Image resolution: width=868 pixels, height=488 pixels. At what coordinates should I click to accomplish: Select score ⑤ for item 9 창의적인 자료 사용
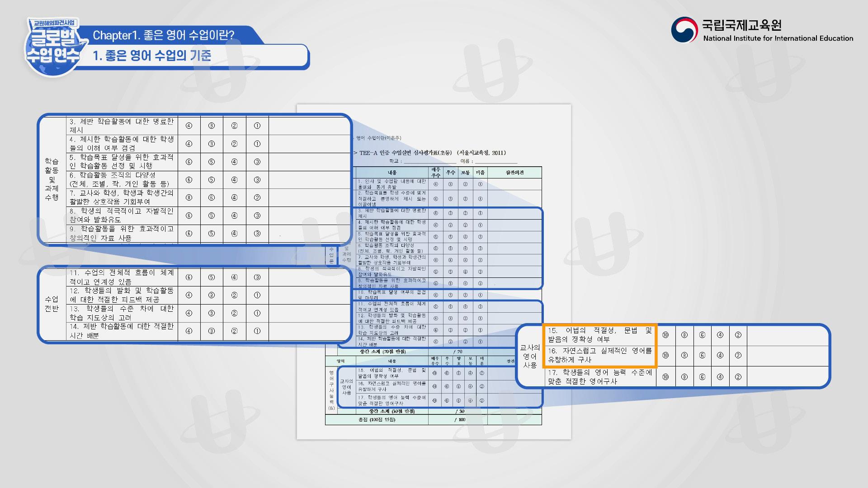tap(211, 234)
